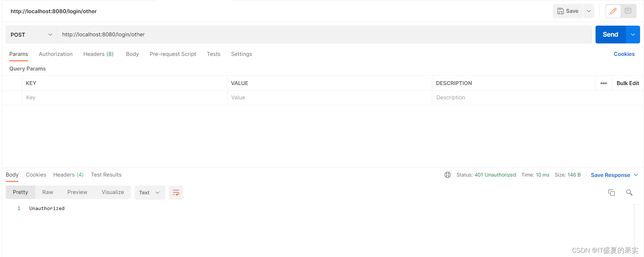Click the globe network icon
The width and height of the screenshot is (644, 257).
coord(448,175)
